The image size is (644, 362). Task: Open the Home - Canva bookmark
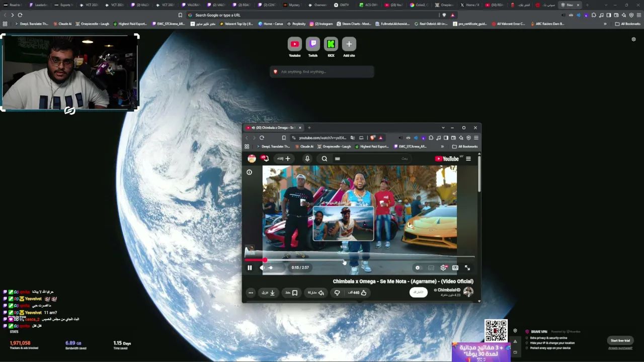click(x=271, y=24)
